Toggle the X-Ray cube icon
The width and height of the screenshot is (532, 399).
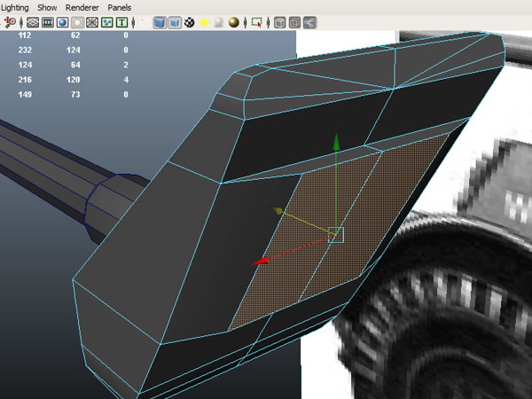click(x=279, y=22)
